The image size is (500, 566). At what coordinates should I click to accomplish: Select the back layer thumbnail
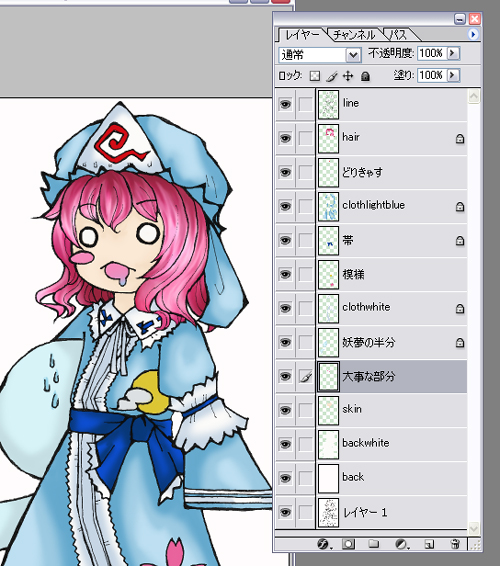(328, 479)
